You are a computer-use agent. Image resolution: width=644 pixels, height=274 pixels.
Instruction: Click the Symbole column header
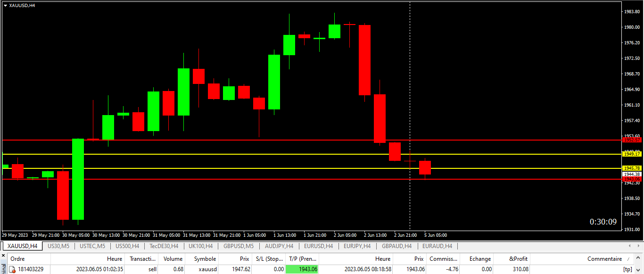click(x=206, y=259)
